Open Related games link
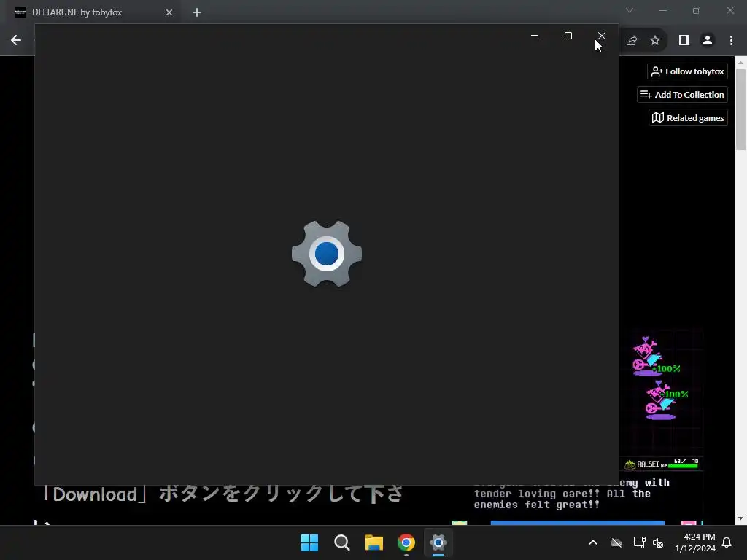Viewport: 747px width, 560px height. [x=688, y=117]
